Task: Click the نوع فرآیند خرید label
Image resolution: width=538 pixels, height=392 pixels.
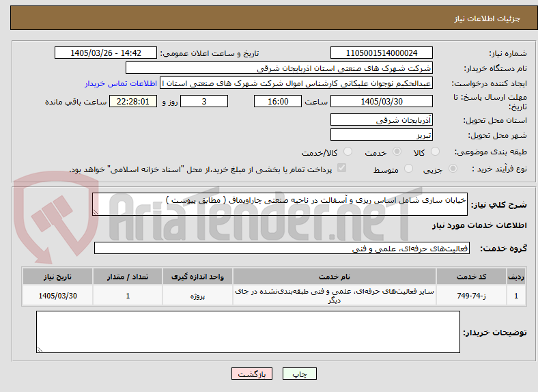Action: coord(499,169)
